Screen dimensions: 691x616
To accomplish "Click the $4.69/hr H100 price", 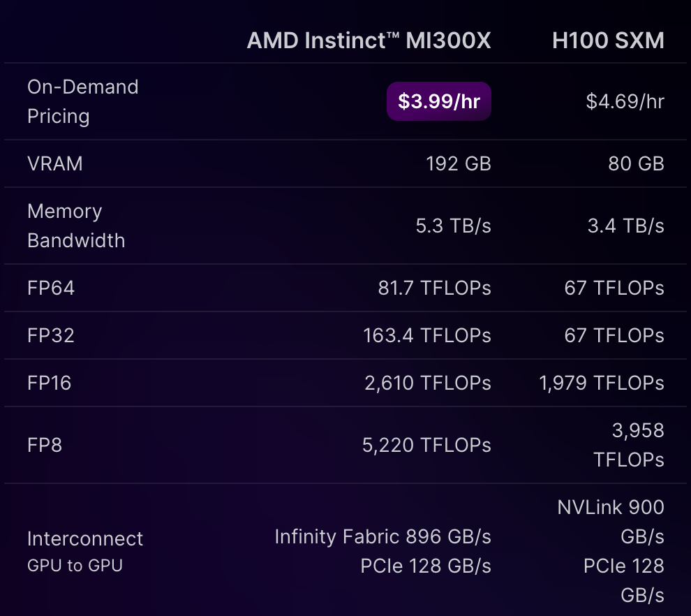I will 625,101.
